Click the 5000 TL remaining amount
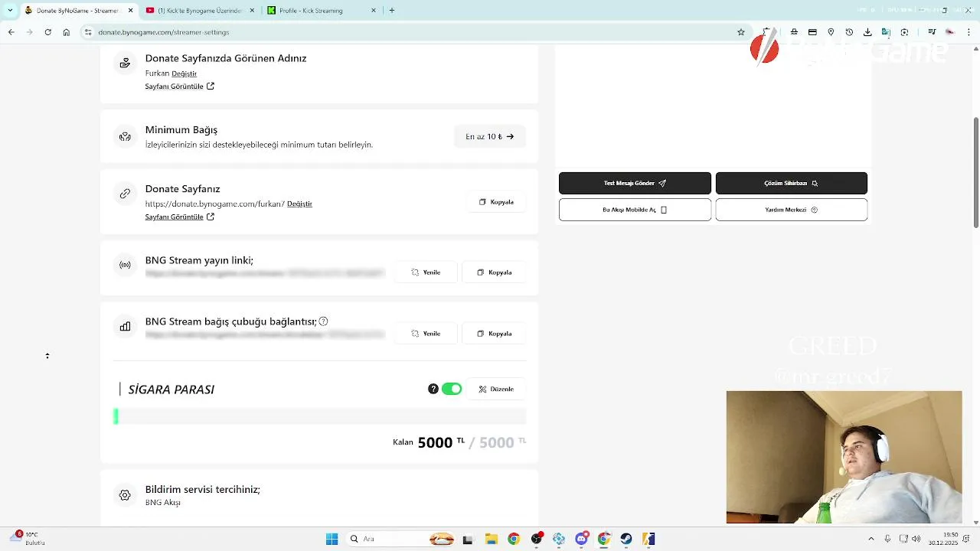The image size is (980, 551). [441, 442]
